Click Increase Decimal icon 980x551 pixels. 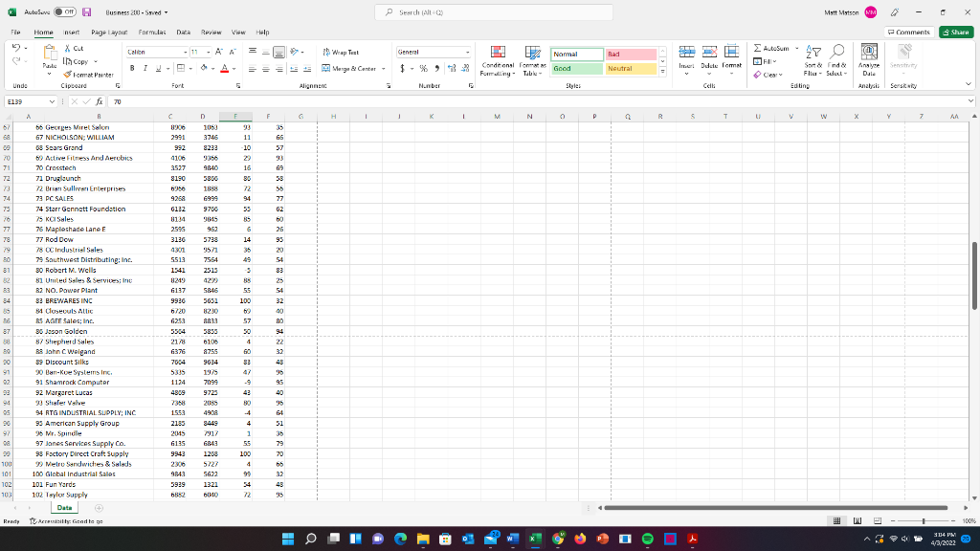pyautogui.click(x=452, y=69)
